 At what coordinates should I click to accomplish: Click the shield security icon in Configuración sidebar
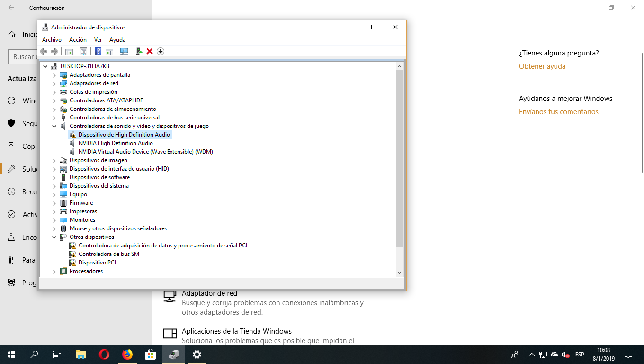coord(11,124)
